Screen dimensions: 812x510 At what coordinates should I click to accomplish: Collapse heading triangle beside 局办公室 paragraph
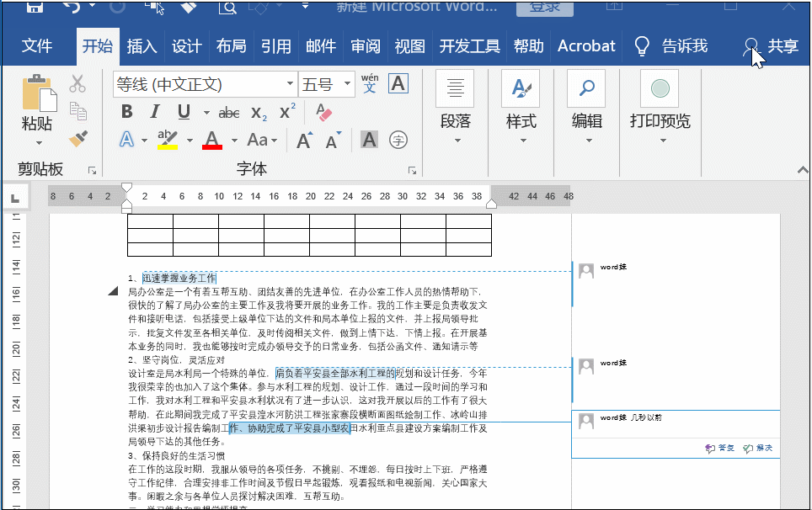coord(113,291)
